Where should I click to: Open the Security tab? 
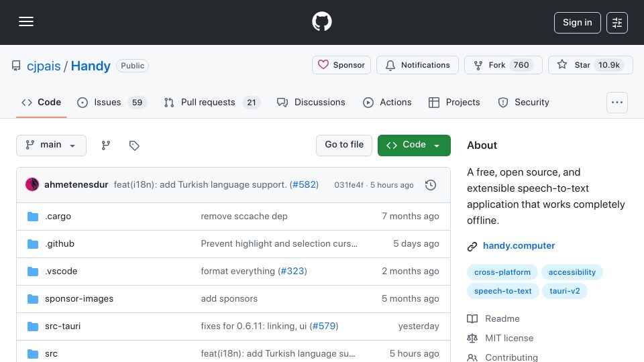pos(524,102)
